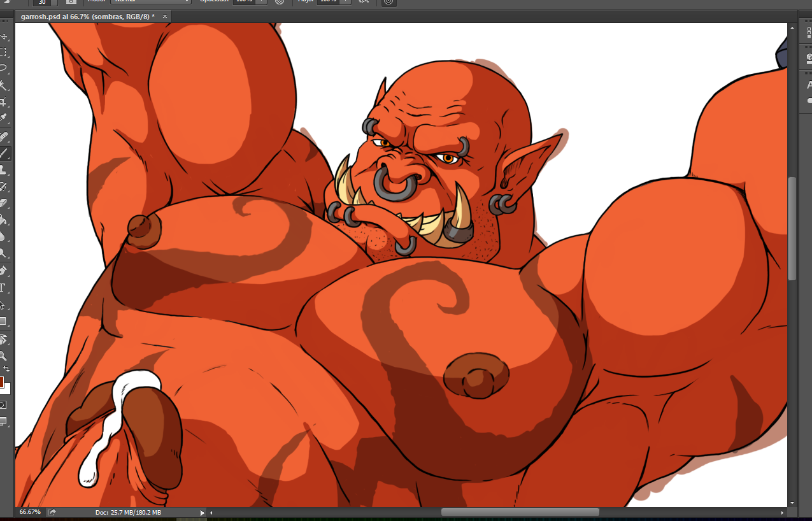Open the background color swatch
Viewport: 812px width, 521px height.
[6, 389]
